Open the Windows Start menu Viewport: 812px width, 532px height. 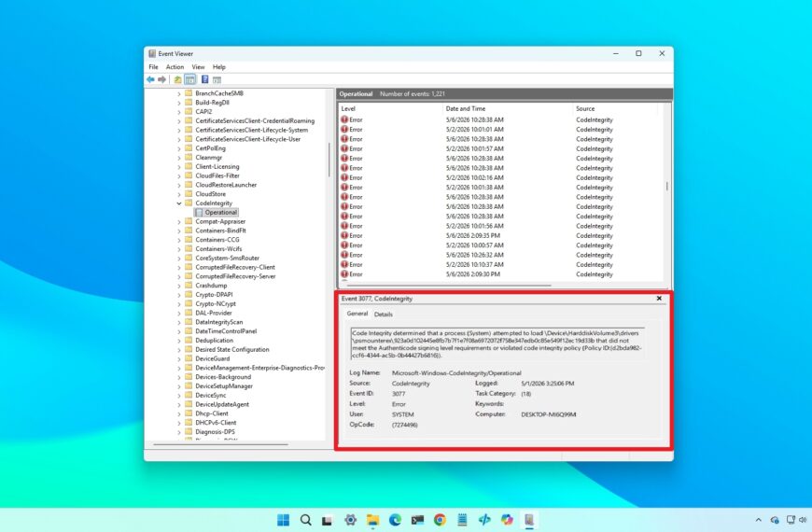(284, 520)
